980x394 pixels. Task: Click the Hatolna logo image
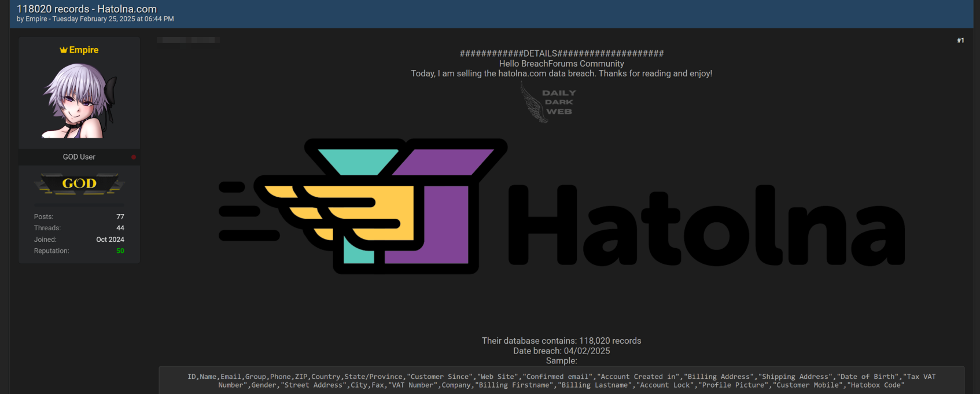[561, 206]
